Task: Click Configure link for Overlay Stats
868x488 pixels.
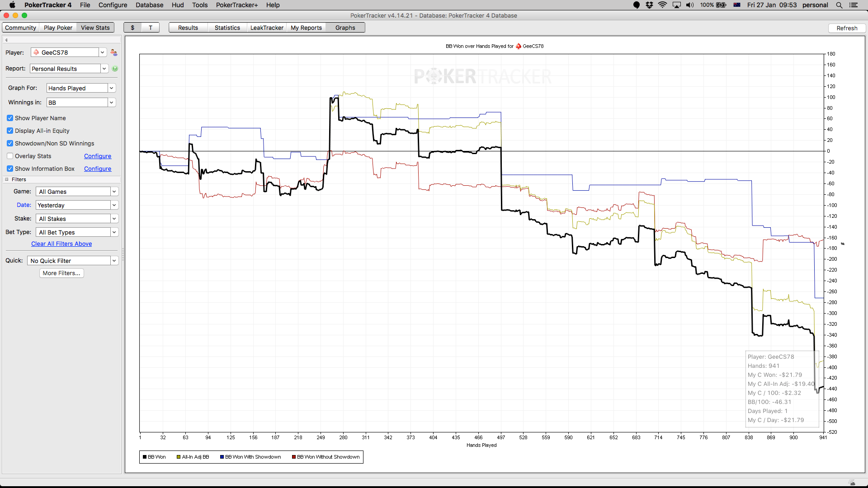Action: [x=98, y=156]
